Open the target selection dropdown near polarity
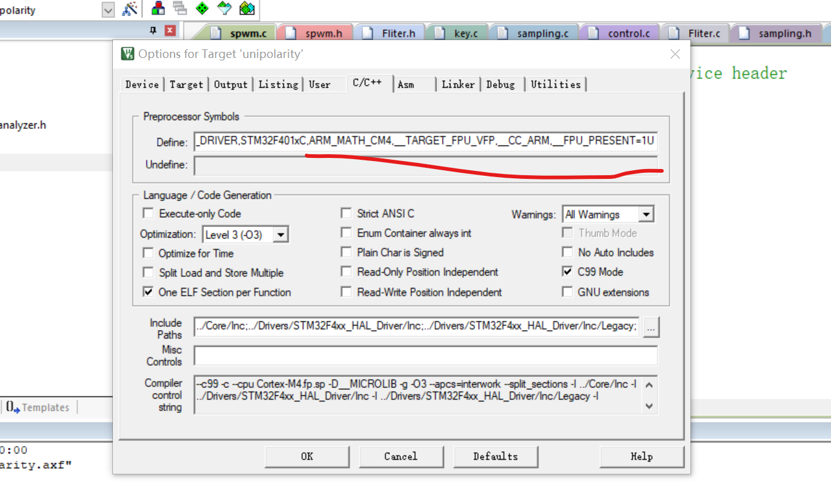The height and width of the screenshot is (504, 831). [x=107, y=10]
